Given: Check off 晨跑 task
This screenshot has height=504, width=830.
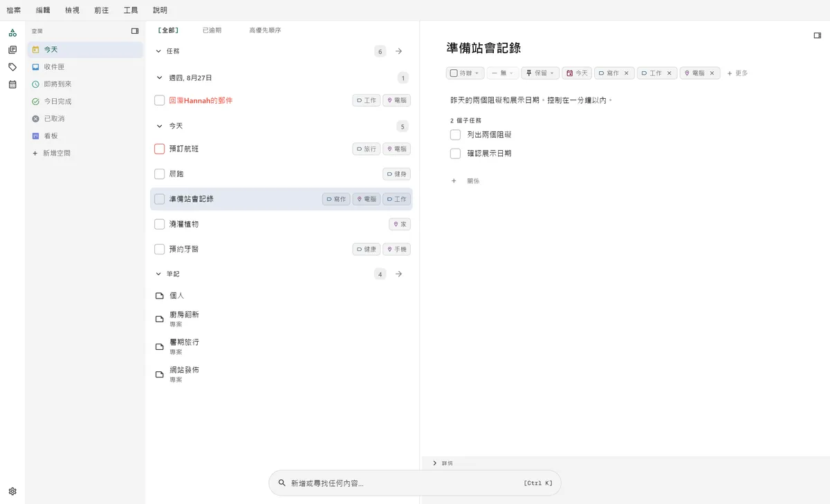Looking at the screenshot, I should point(160,174).
